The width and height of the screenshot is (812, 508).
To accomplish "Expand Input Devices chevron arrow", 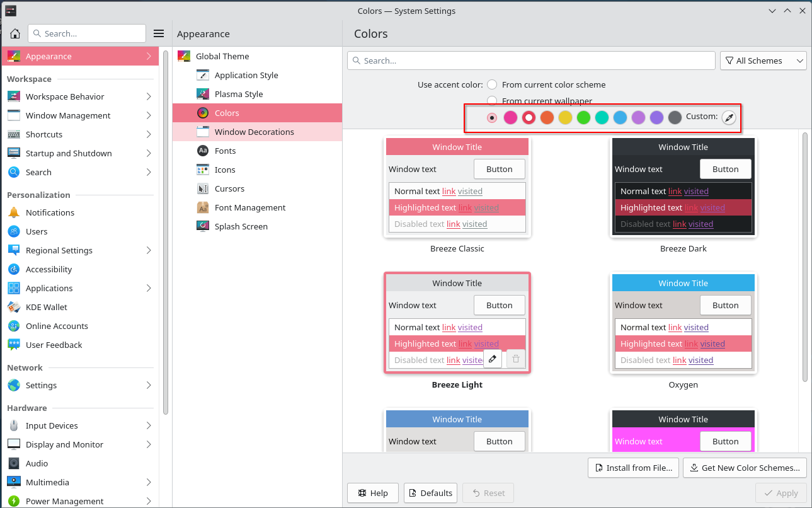I will pyautogui.click(x=149, y=425).
